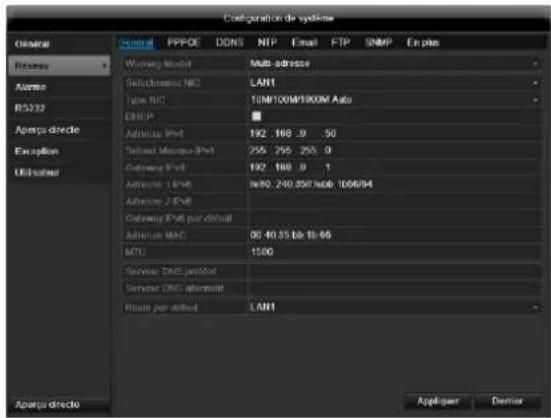Open the DDNS tab
Image resolution: width=551 pixels, height=418 pixels.
pyautogui.click(x=229, y=43)
